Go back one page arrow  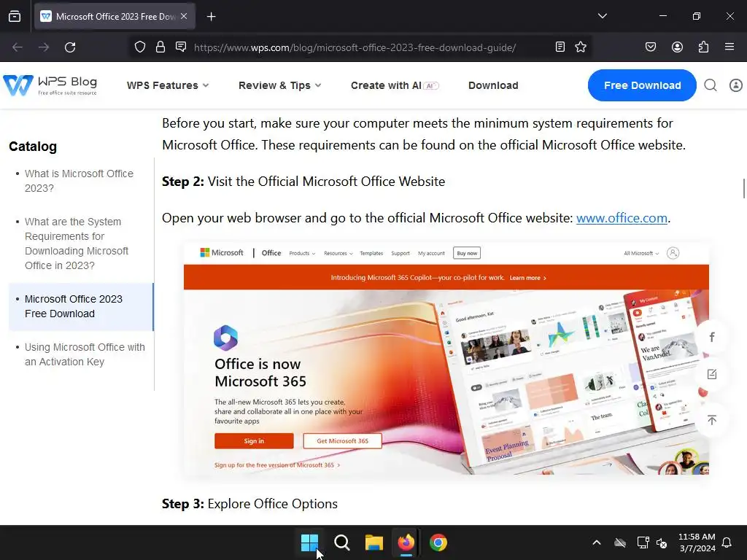pyautogui.click(x=18, y=47)
